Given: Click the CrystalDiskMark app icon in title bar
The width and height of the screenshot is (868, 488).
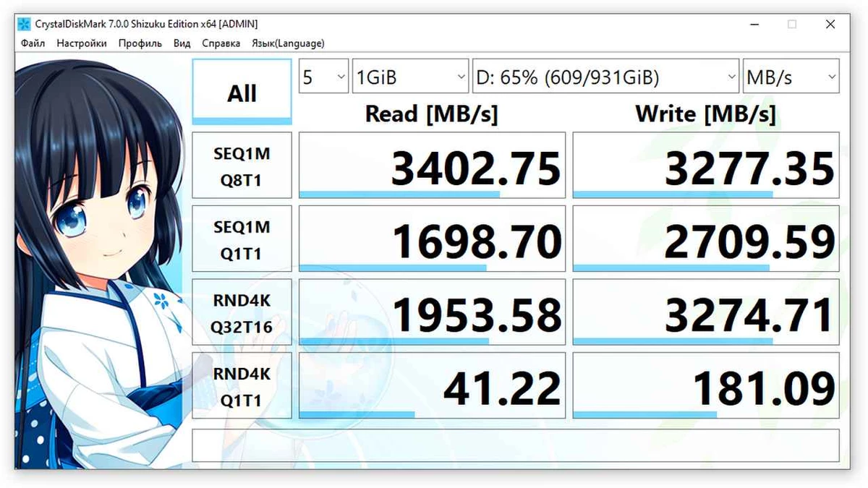Looking at the screenshot, I should pyautogui.click(x=24, y=25).
